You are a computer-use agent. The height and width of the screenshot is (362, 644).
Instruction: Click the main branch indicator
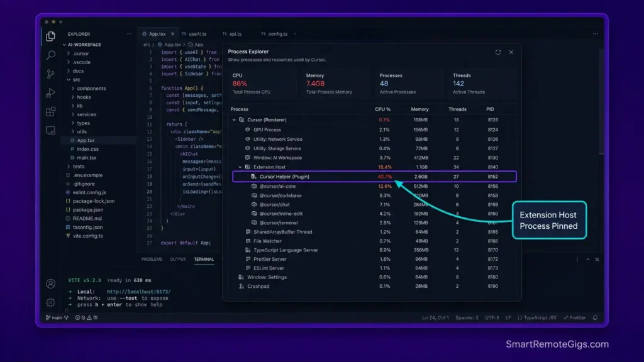(x=57, y=317)
